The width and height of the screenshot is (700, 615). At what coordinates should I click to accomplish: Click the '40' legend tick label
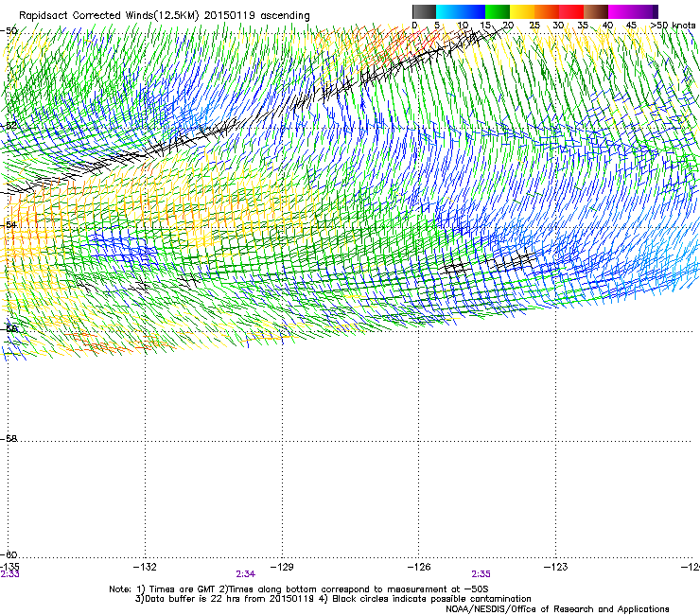[607, 26]
